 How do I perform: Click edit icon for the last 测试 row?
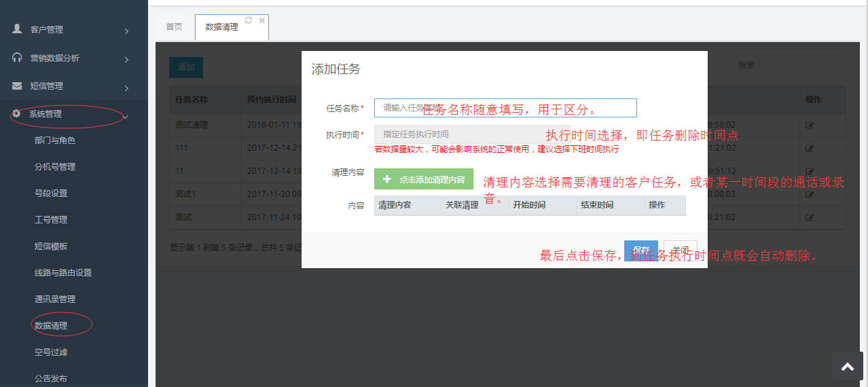tap(810, 217)
